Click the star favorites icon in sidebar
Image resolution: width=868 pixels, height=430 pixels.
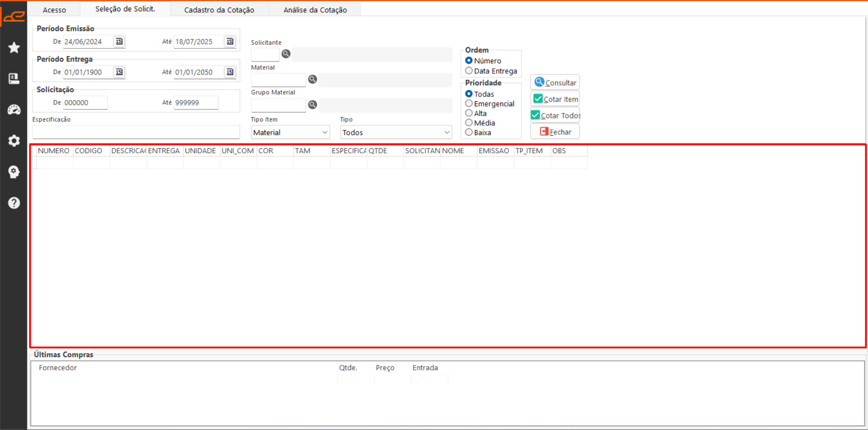tap(14, 47)
